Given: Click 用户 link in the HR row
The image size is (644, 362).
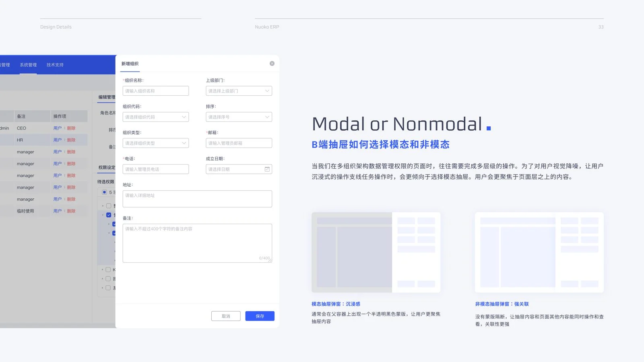Looking at the screenshot, I should [x=58, y=140].
